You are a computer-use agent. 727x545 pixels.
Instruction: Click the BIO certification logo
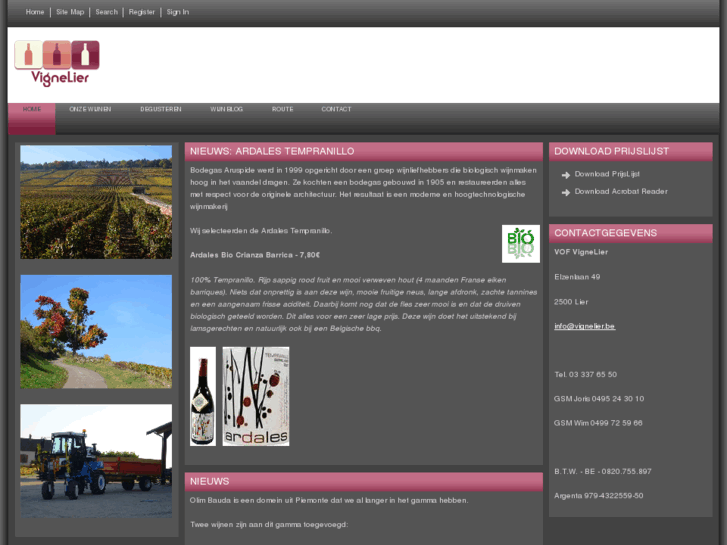tap(521, 244)
